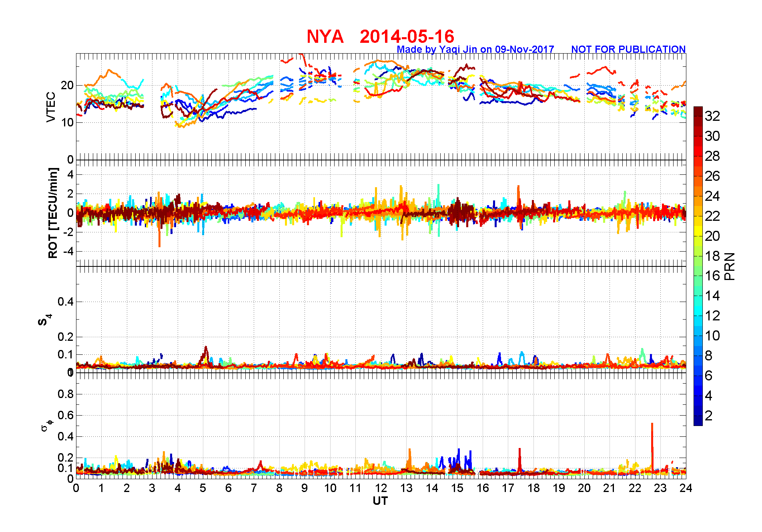Select the ROT y-axis tick 4
The width and height of the screenshot is (762, 532).
click(x=70, y=174)
